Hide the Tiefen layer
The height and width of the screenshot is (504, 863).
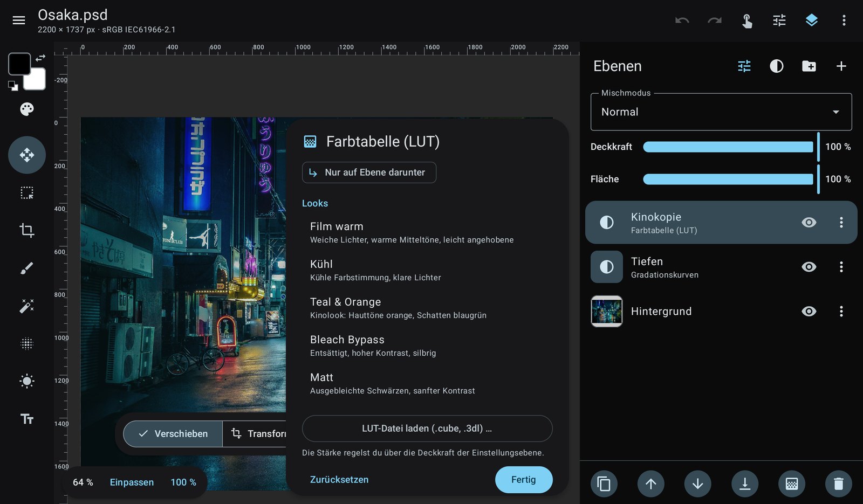click(809, 267)
